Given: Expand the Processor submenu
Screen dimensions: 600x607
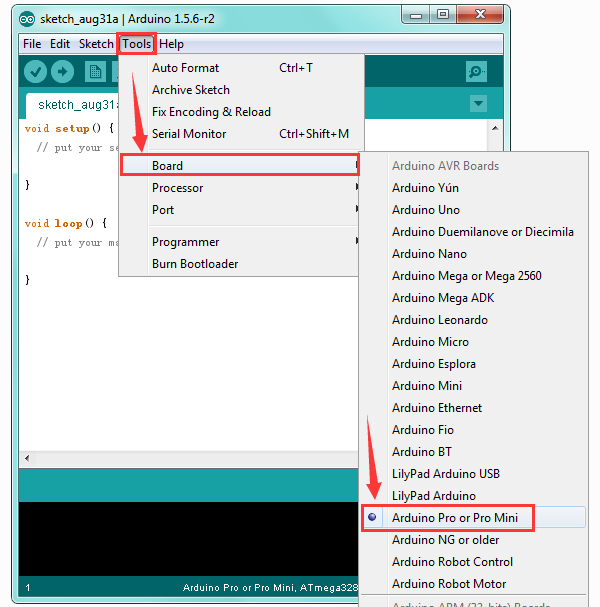Looking at the screenshot, I should coord(240,188).
